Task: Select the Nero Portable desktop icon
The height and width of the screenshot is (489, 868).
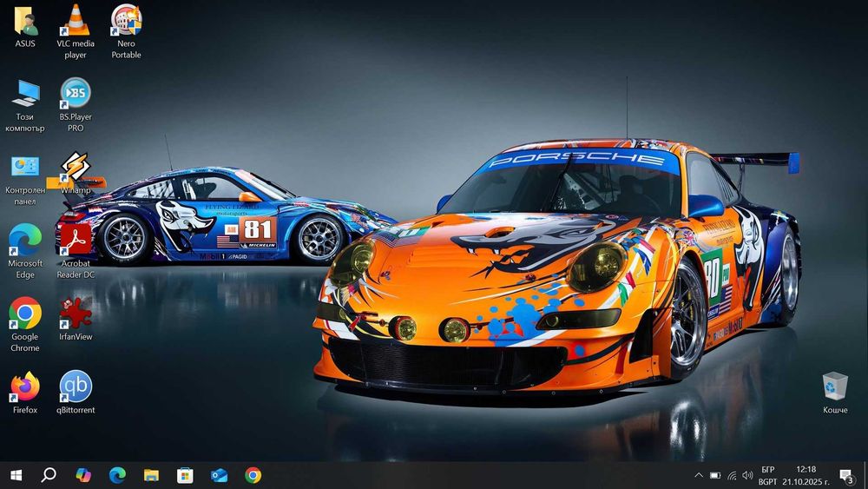Action: pyautogui.click(x=126, y=21)
